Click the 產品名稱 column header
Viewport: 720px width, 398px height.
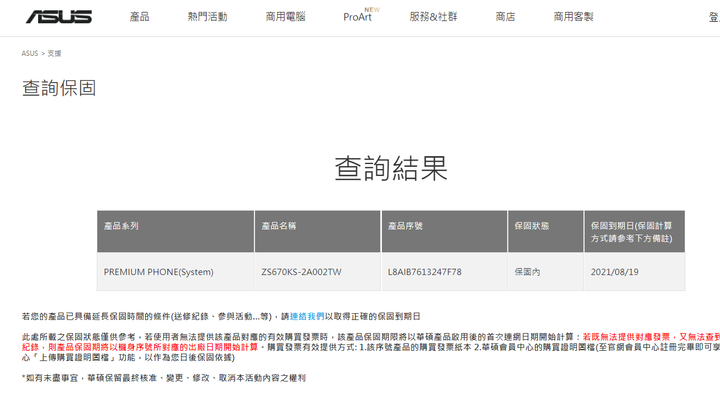317,231
